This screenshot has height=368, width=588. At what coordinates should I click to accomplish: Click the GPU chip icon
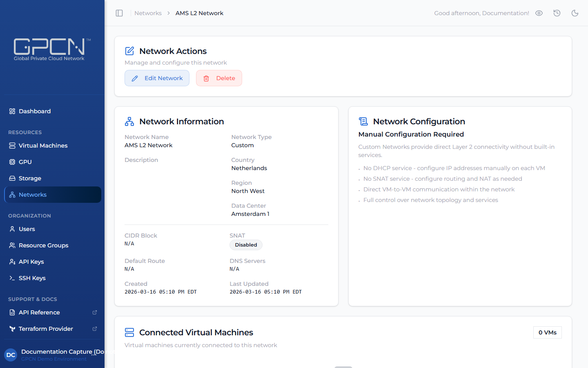pos(12,162)
